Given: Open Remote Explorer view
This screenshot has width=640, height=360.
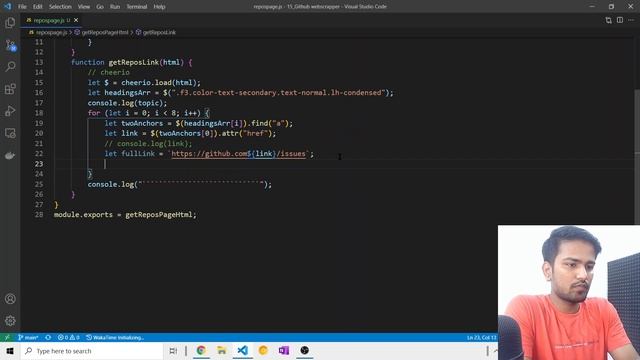Looking at the screenshot, I should point(10,133).
